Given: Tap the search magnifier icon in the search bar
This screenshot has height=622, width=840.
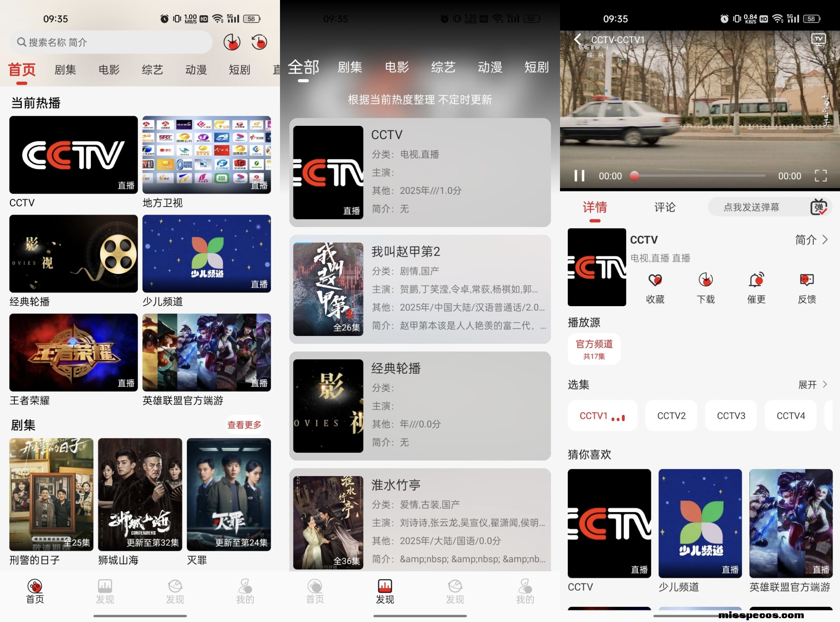Looking at the screenshot, I should pos(21,42).
